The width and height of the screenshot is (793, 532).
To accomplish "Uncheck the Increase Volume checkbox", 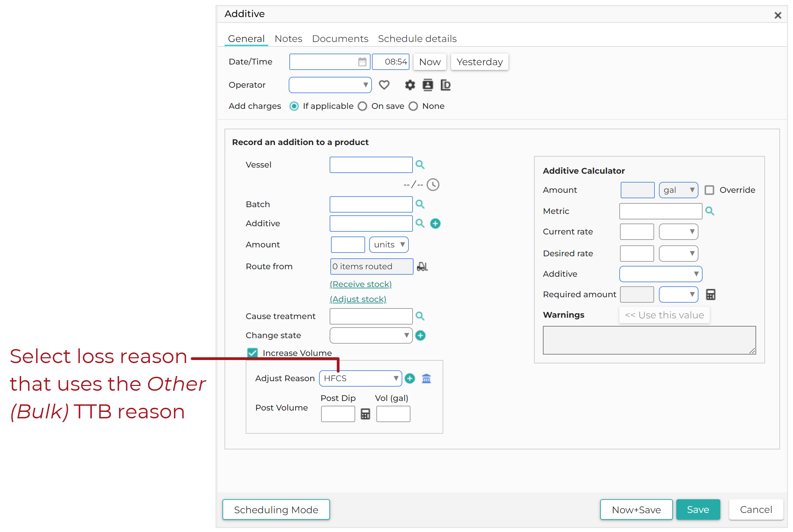I will (253, 353).
